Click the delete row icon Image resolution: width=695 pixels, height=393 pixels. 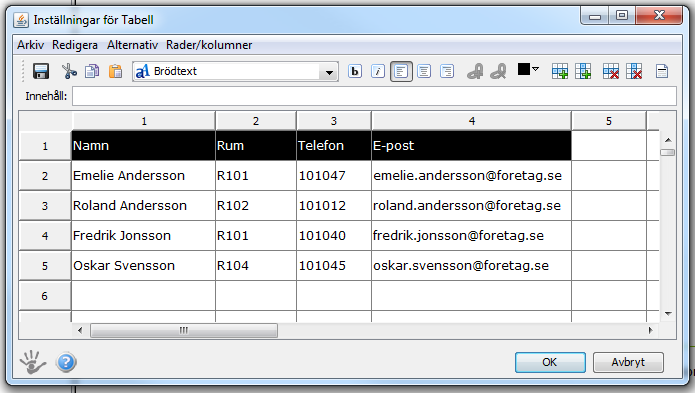tap(611, 71)
